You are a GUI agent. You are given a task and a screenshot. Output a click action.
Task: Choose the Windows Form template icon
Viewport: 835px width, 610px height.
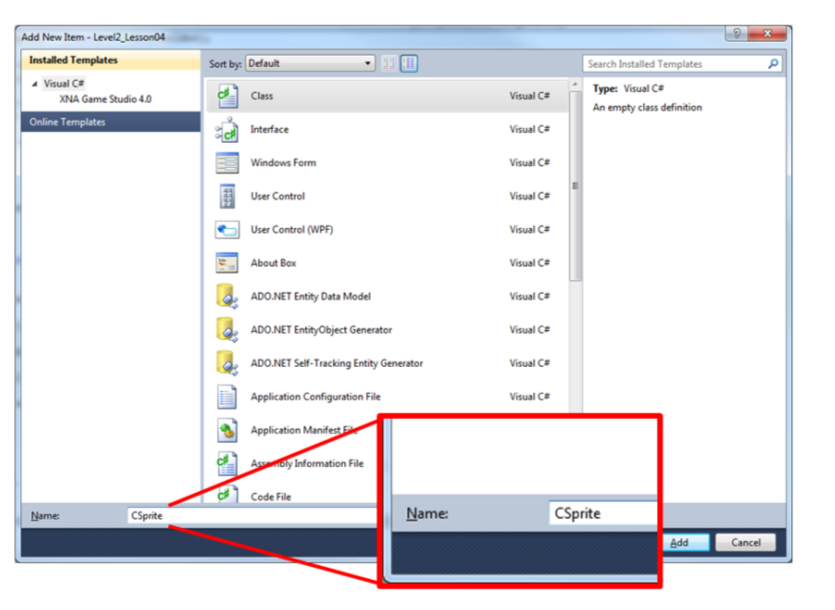click(227, 163)
